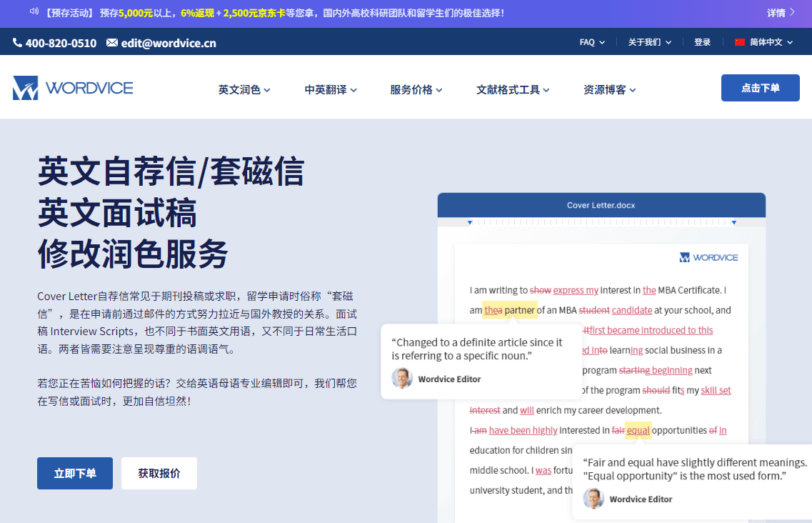
Task: Select 资源博客 from the navigation bar
Action: pyautogui.click(x=609, y=89)
